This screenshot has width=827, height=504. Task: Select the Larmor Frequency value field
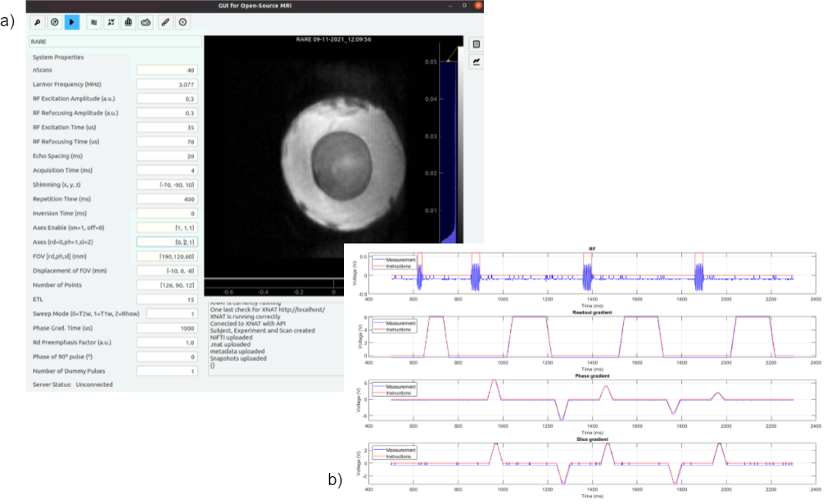click(x=166, y=84)
